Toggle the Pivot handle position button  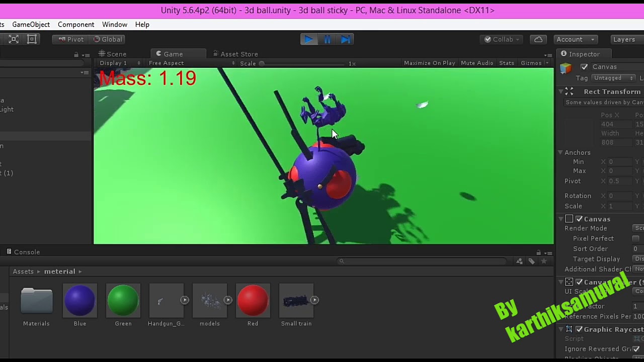click(71, 39)
